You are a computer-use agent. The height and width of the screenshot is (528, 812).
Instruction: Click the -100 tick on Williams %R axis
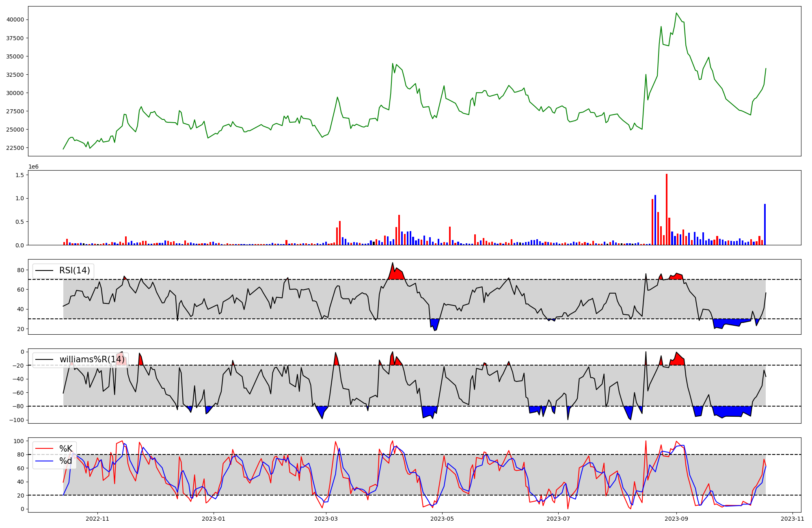click(x=17, y=420)
